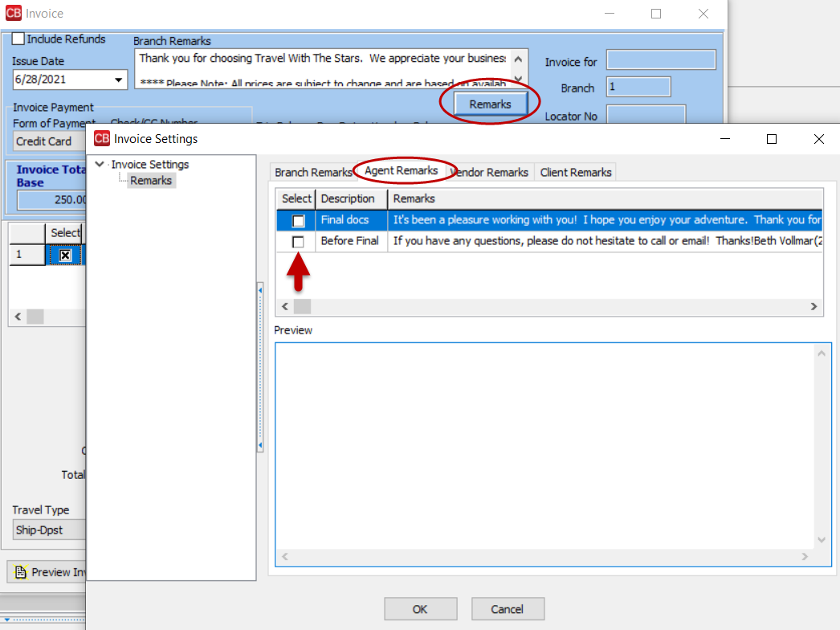Click the Remarks button in Invoice window
Image resolution: width=840 pixels, height=630 pixels.
(490, 104)
